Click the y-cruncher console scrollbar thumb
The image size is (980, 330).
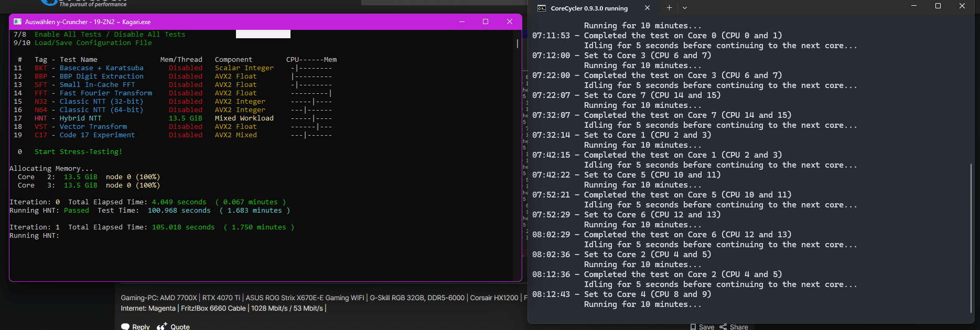click(x=518, y=43)
